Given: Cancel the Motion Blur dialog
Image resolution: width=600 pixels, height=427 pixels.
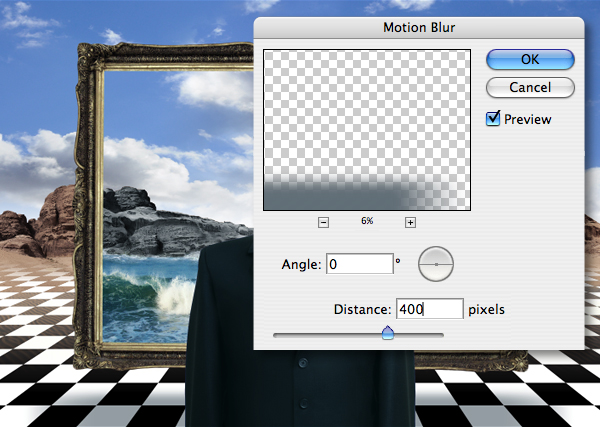Looking at the screenshot, I should point(530,88).
